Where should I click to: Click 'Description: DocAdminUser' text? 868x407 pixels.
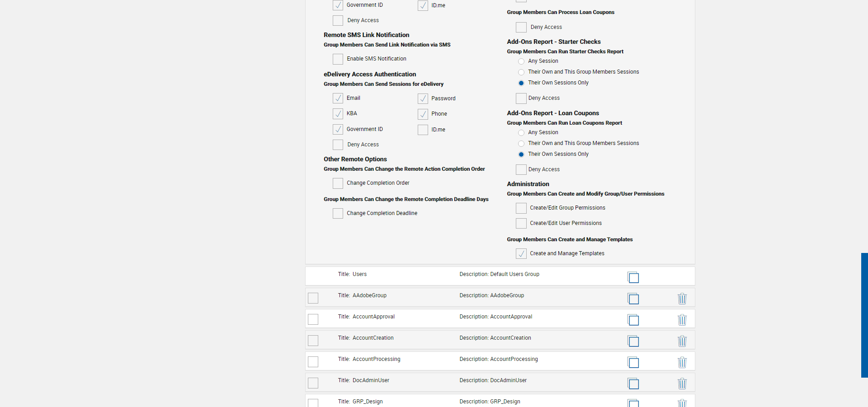(493, 380)
